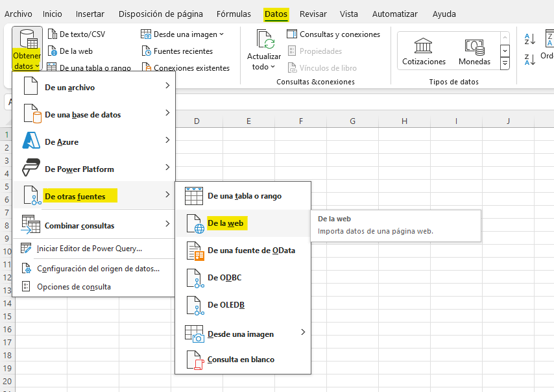Click the De texto/CSV icon in ribbon

[53, 34]
